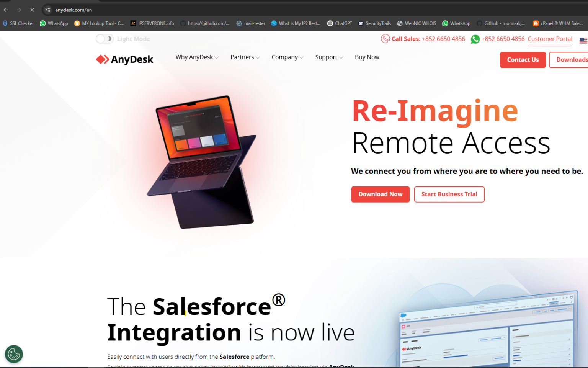Click the browser back arrow
Viewport: 588px width, 368px height.
5,10
